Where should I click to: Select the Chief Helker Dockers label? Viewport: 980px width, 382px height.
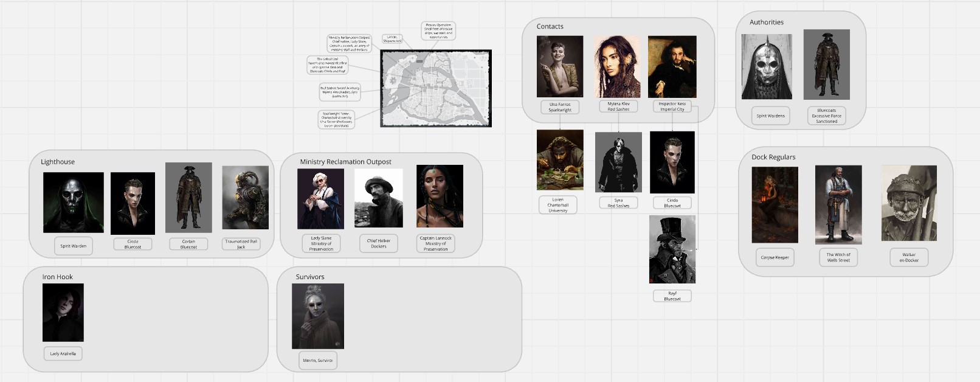pyautogui.click(x=378, y=243)
